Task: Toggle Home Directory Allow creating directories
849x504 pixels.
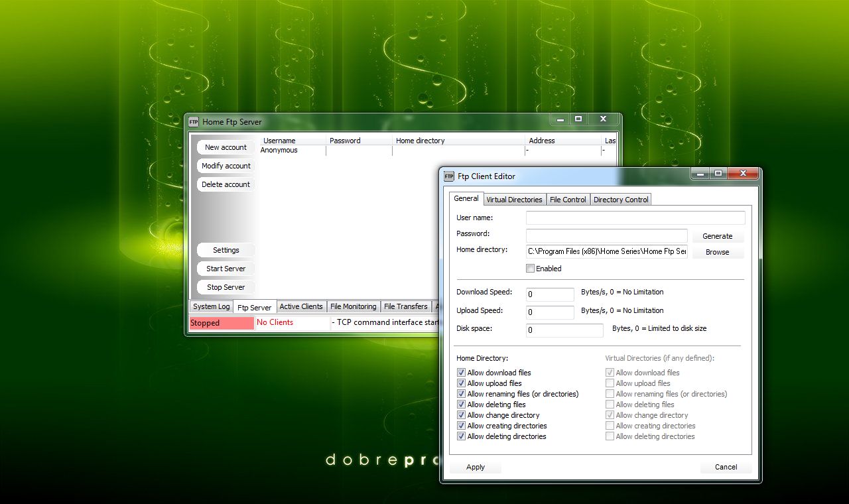Action: (461, 426)
